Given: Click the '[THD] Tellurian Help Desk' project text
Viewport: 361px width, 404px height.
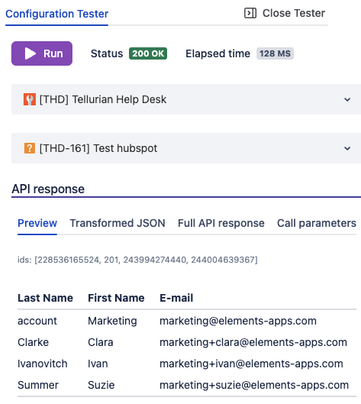Looking at the screenshot, I should [103, 99].
